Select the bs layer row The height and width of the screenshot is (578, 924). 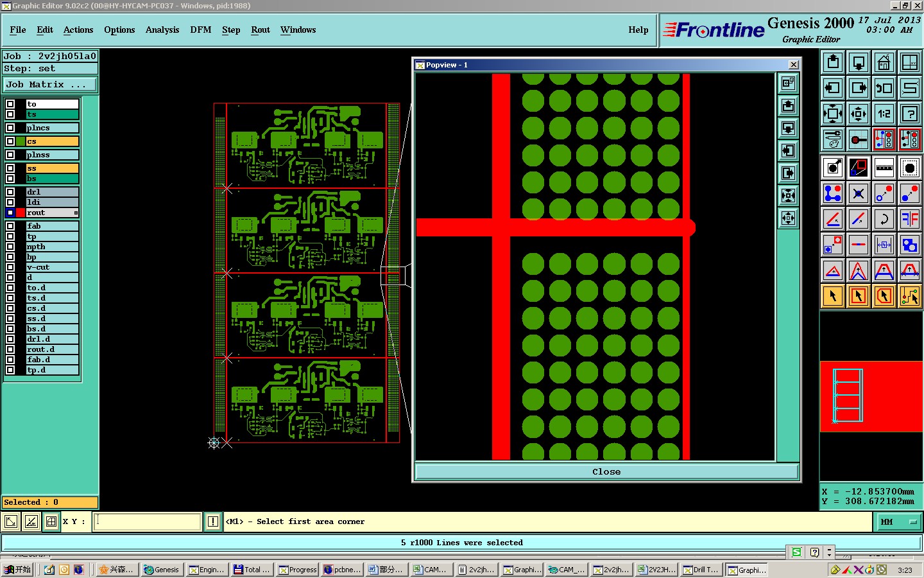click(x=53, y=179)
